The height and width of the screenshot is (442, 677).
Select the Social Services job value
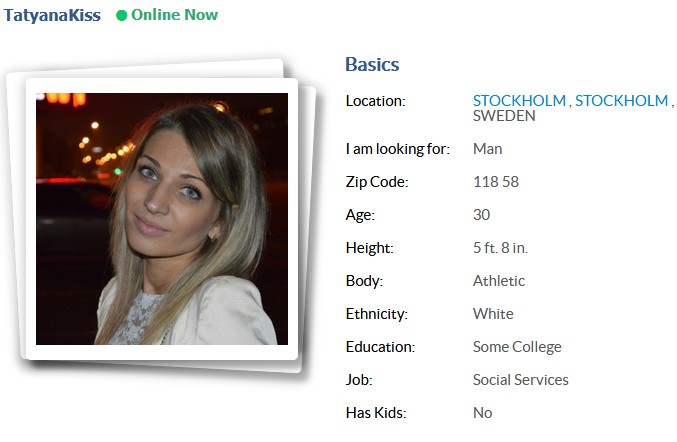coord(521,380)
